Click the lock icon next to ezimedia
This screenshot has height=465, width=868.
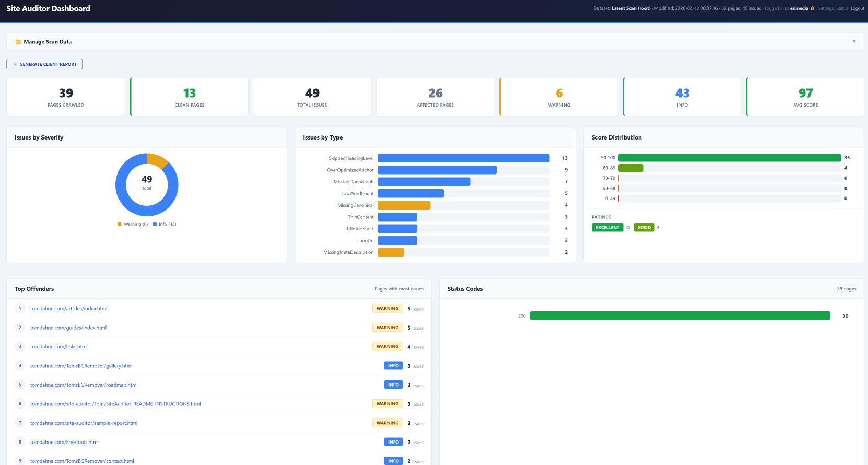(812, 8)
